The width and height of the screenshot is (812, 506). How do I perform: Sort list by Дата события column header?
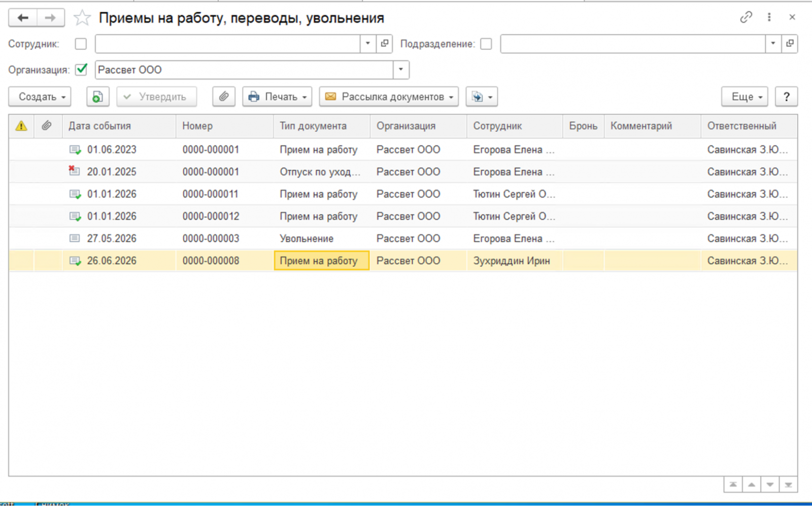click(119, 126)
